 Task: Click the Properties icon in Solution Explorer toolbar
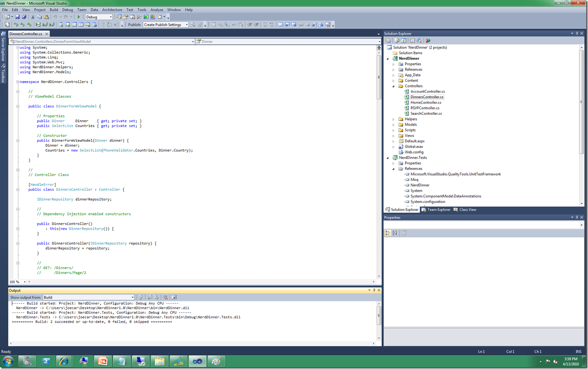pyautogui.click(x=388, y=40)
